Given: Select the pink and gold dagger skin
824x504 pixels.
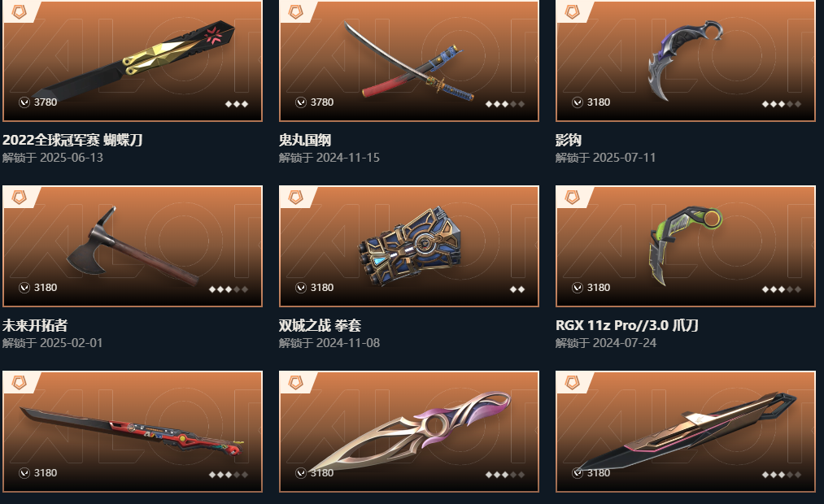Looking at the screenshot, I should point(409,432).
